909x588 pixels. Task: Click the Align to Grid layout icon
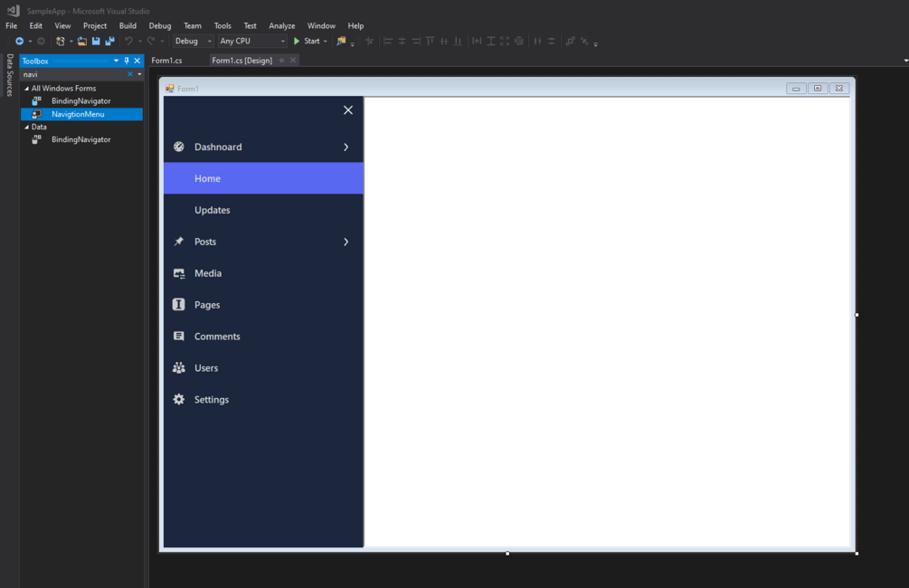click(369, 42)
